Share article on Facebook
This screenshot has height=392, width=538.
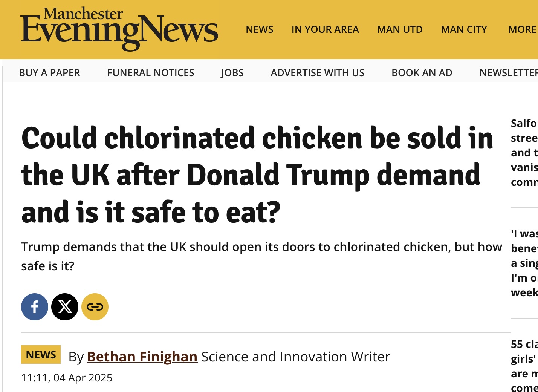pos(35,307)
